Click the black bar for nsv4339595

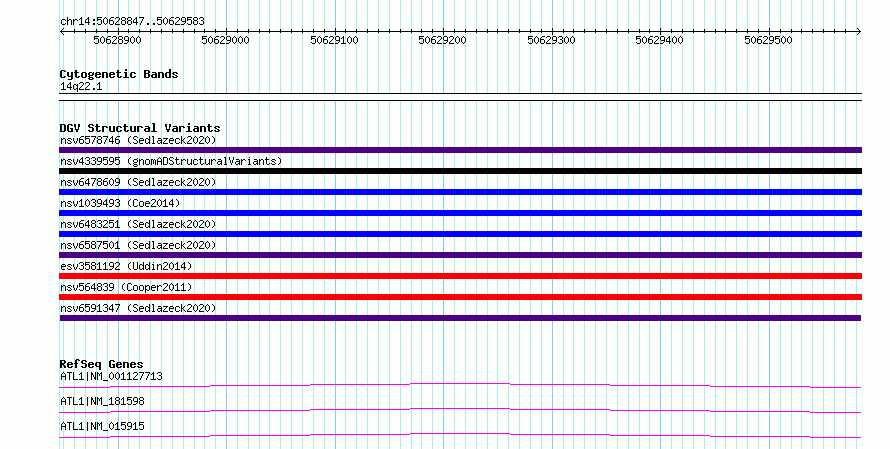pyautogui.click(x=460, y=171)
